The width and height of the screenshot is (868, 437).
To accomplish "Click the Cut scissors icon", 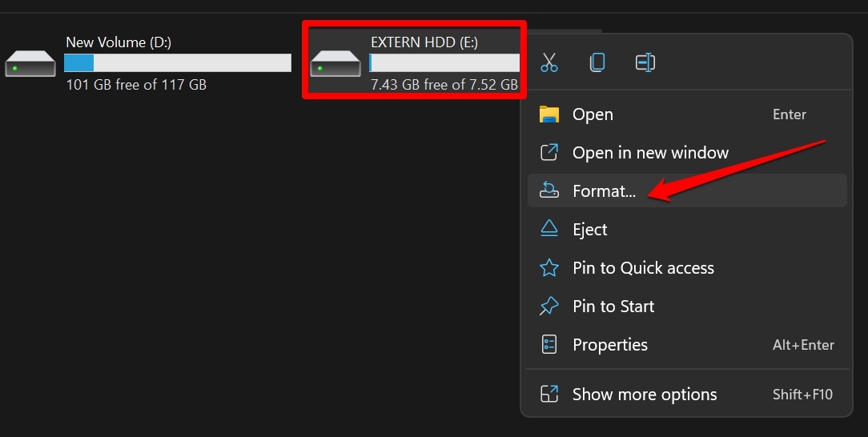I will pyautogui.click(x=549, y=62).
